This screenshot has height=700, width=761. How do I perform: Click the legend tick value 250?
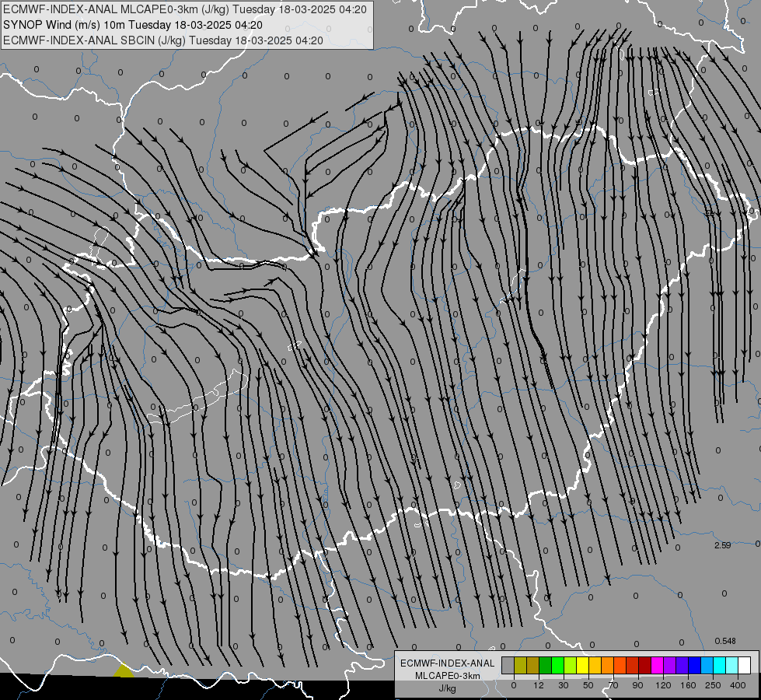pos(713,685)
